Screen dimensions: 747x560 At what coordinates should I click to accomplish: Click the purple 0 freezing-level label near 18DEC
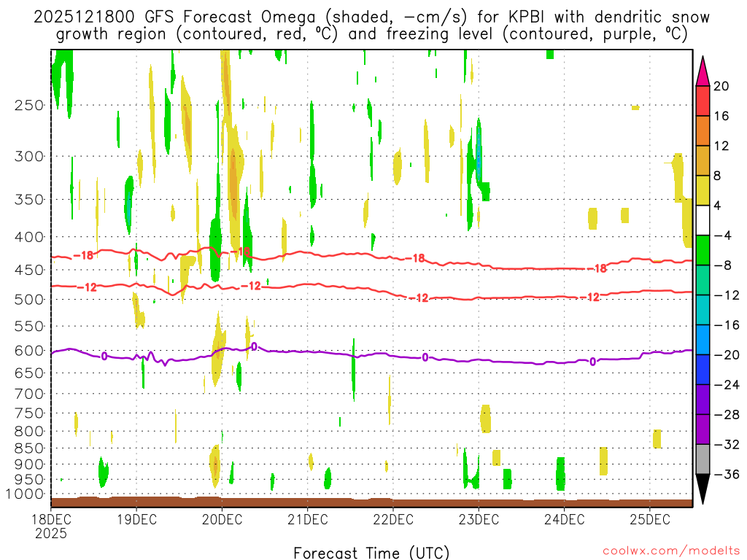click(x=104, y=356)
